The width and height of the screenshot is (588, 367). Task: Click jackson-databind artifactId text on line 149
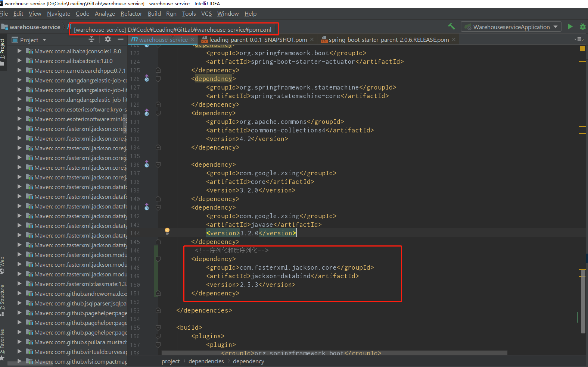click(281, 276)
